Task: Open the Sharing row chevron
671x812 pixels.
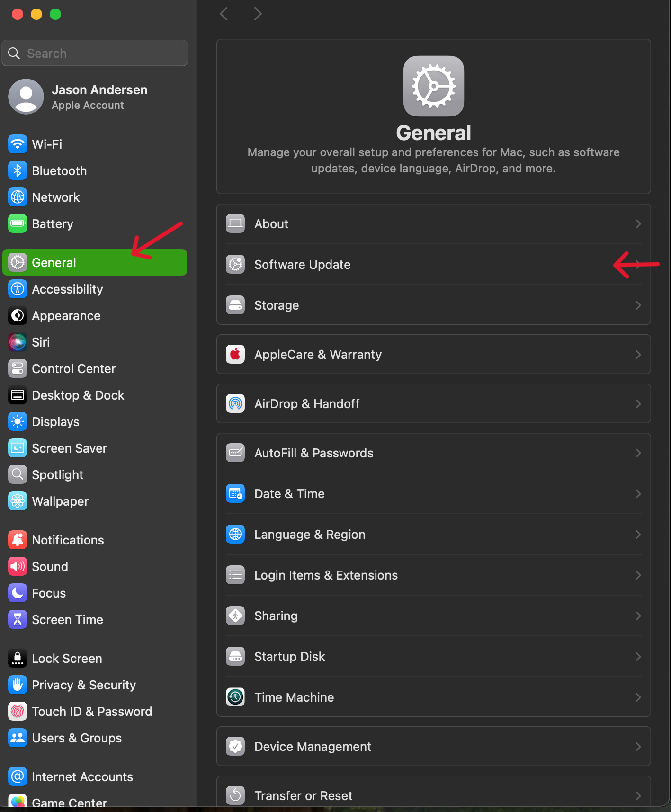Action: coord(638,616)
